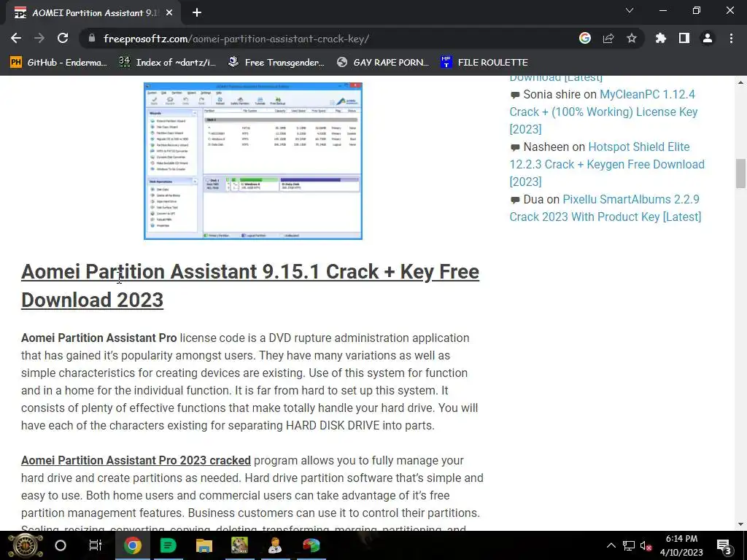Click the forward navigation arrow
Screen dimensions: 747x560
click(x=39, y=38)
